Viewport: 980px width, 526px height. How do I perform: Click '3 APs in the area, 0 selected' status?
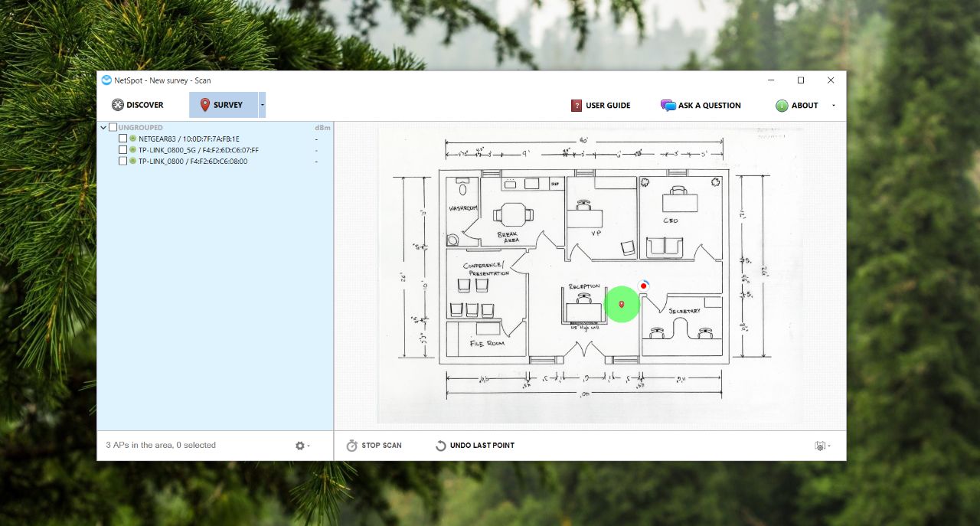point(161,445)
